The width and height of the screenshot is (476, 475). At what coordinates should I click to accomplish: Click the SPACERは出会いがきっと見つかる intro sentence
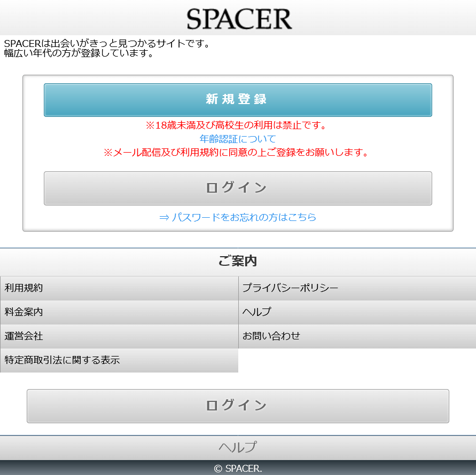107,43
